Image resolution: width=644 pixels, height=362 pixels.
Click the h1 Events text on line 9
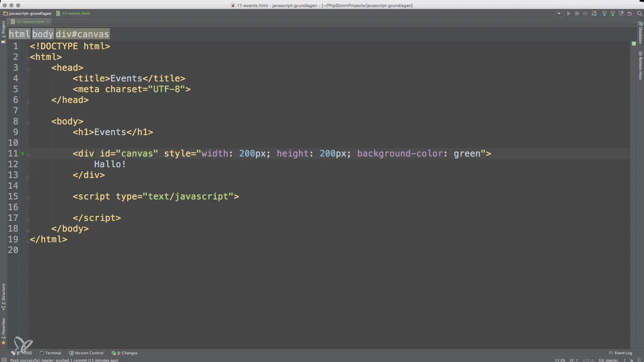tap(110, 132)
